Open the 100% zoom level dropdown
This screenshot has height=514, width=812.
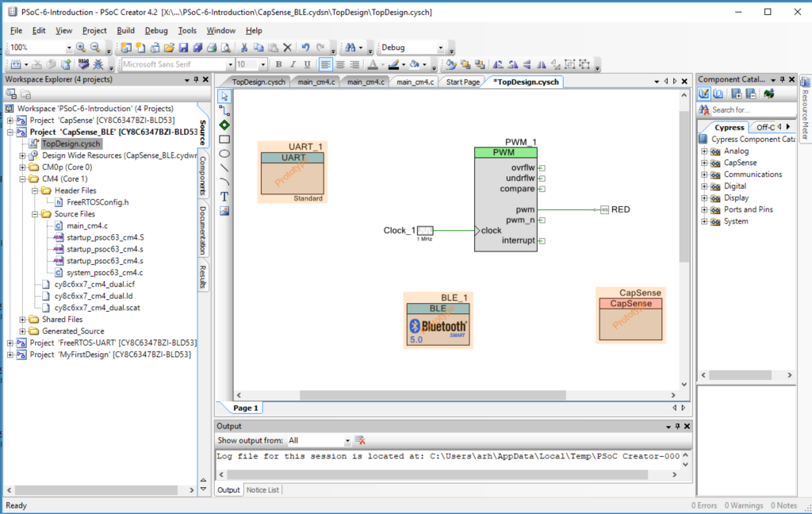(69, 48)
